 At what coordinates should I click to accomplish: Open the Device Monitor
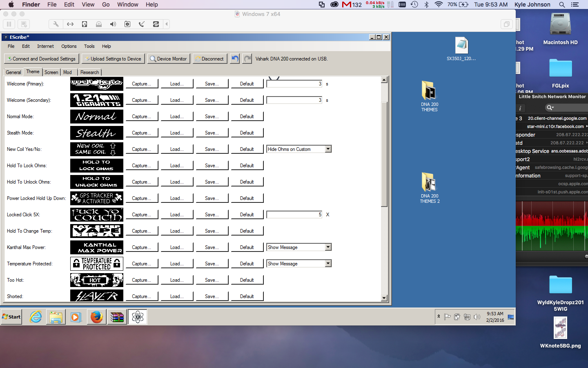(169, 58)
